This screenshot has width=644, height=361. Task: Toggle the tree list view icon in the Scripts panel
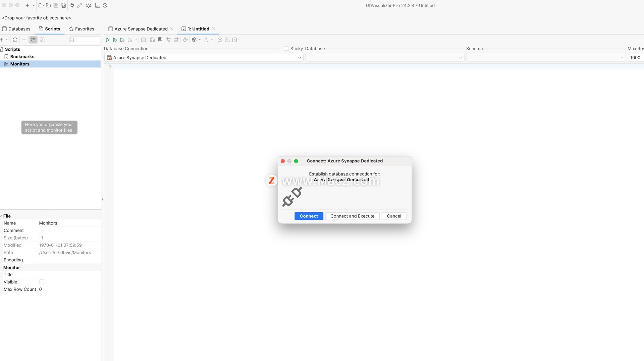coord(33,40)
